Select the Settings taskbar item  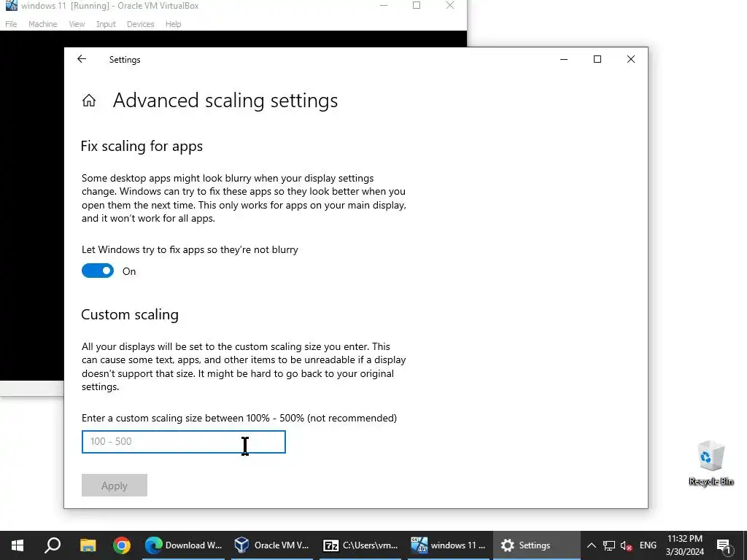pos(536,545)
